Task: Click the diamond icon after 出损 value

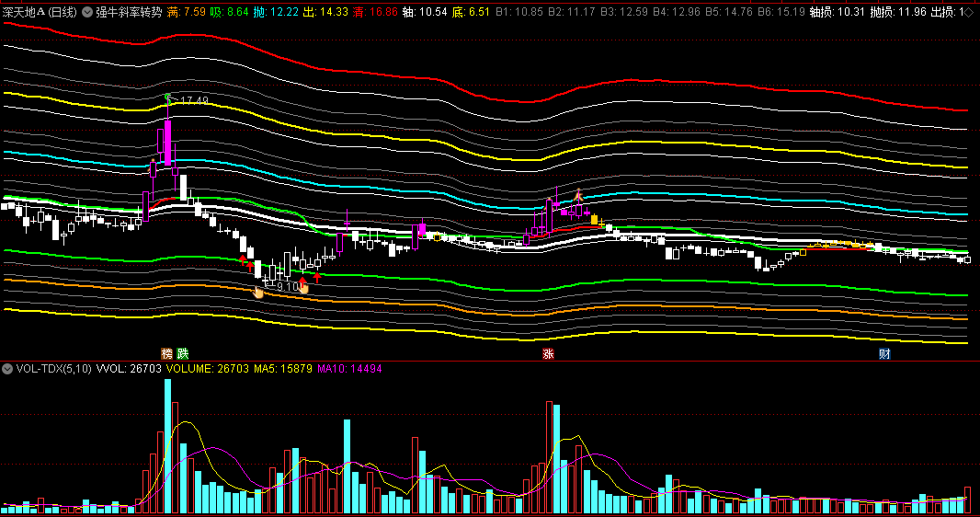Action: point(968,11)
